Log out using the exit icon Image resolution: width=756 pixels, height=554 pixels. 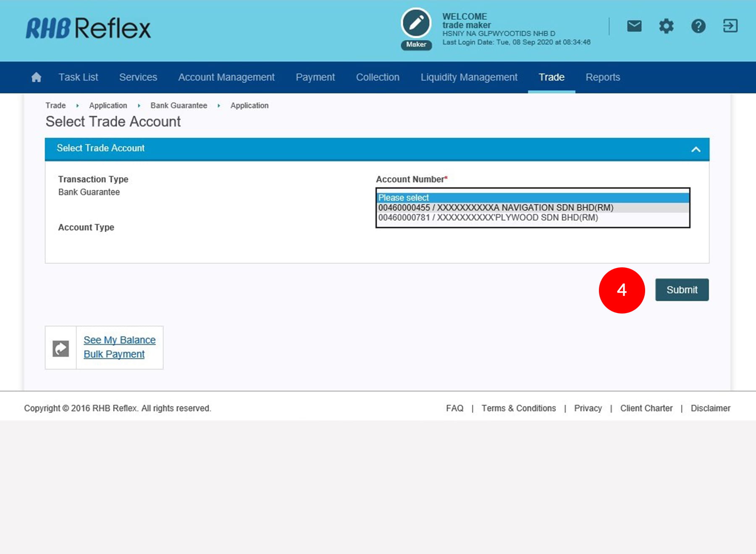click(x=730, y=26)
